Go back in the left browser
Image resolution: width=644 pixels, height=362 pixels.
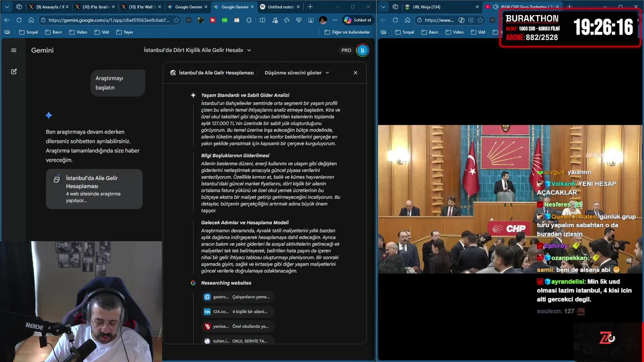[7, 20]
